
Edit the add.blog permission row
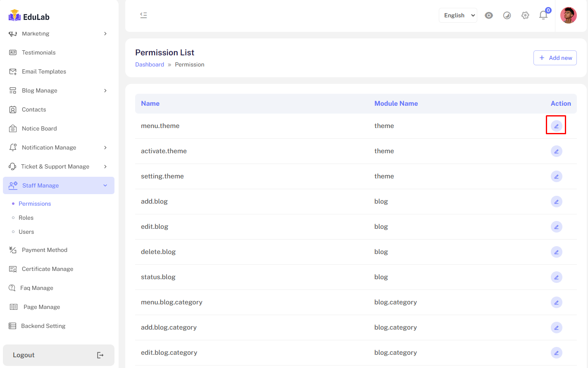coord(556,202)
